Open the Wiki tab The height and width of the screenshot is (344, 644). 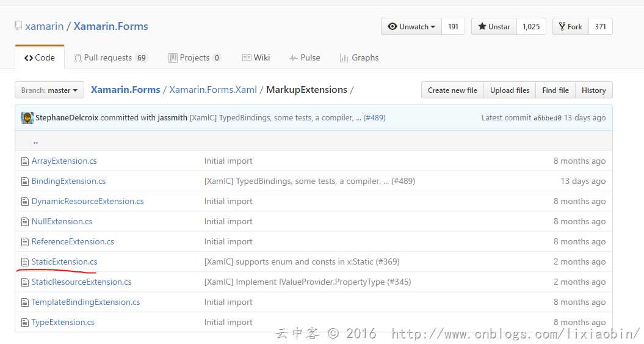[x=256, y=58]
